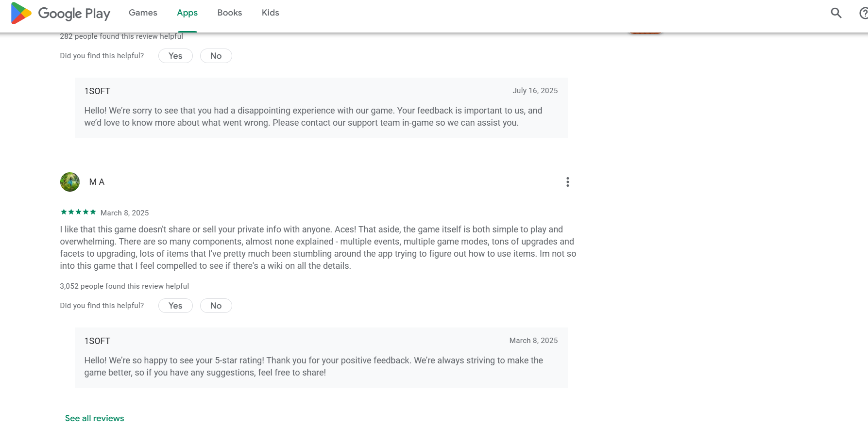Open the overflow menu on M A's review
This screenshot has height=425, width=868.
pyautogui.click(x=567, y=181)
